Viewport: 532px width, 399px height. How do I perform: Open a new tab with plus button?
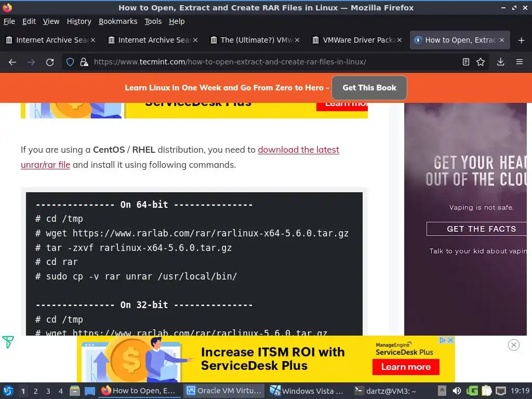(x=522, y=41)
